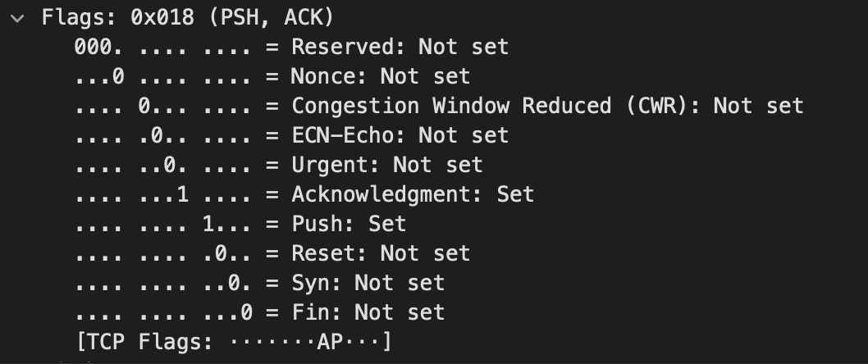Screen dimensions: 868x364
Task: Select the Push: Set line
Action: 240,224
